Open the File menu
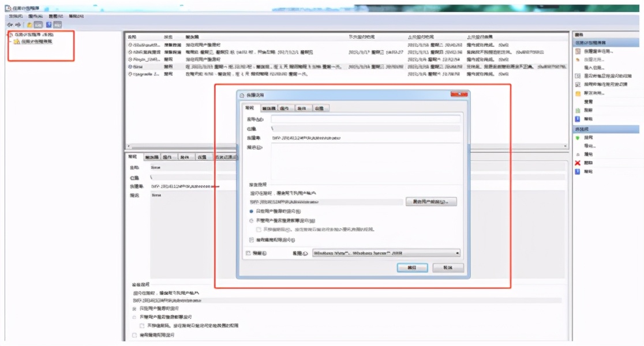Viewport: 644px width, 346px height. click(x=16, y=16)
